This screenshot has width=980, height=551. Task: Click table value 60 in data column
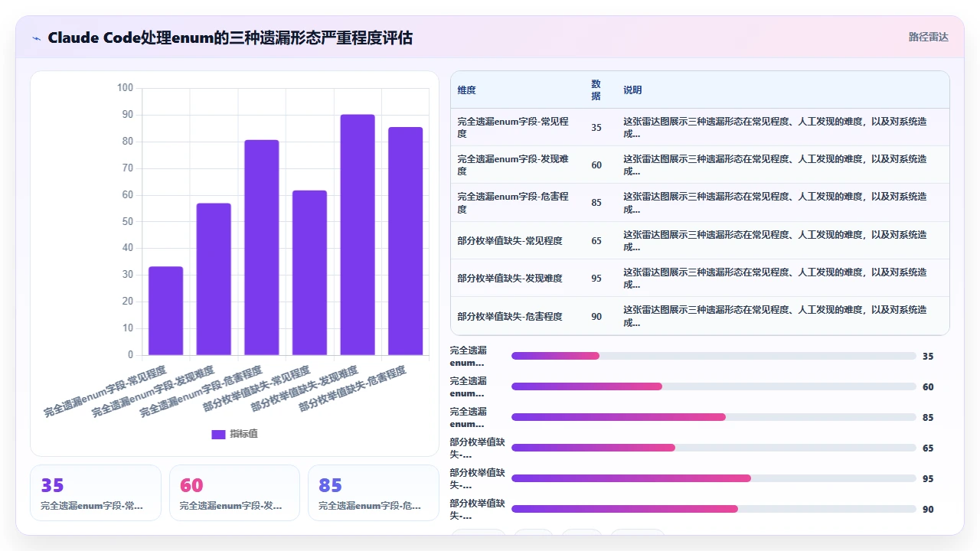click(596, 165)
